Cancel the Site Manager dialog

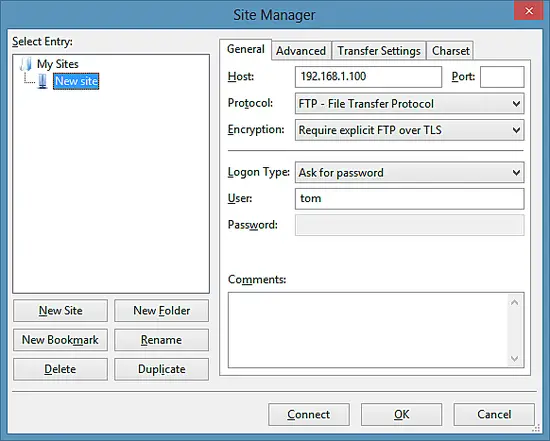pos(494,414)
